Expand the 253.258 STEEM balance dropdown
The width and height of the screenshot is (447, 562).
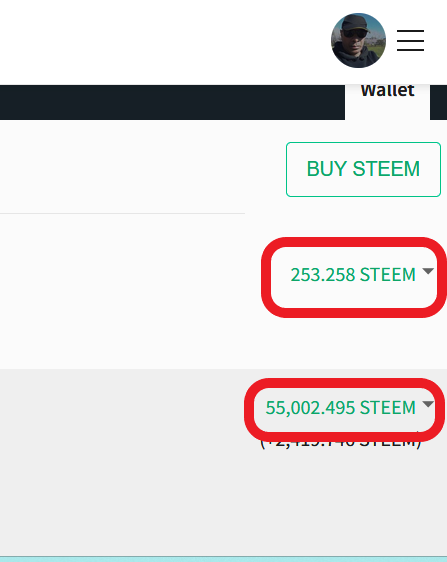point(362,275)
